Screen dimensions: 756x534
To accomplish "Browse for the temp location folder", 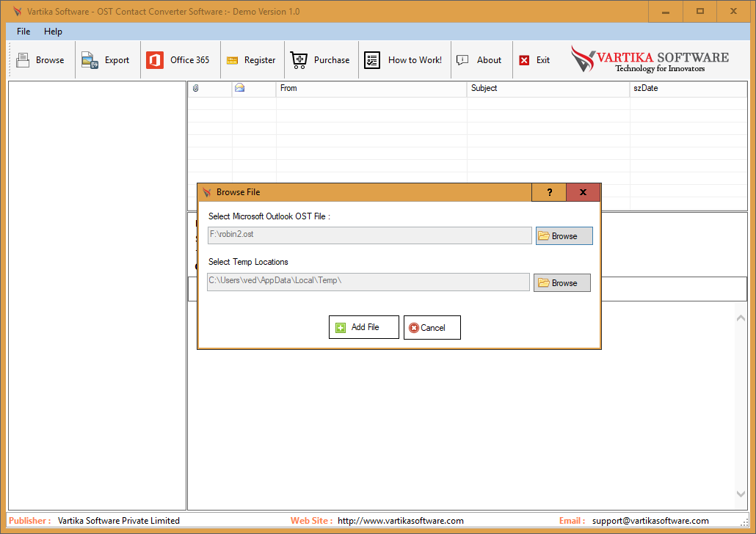I will coord(561,283).
